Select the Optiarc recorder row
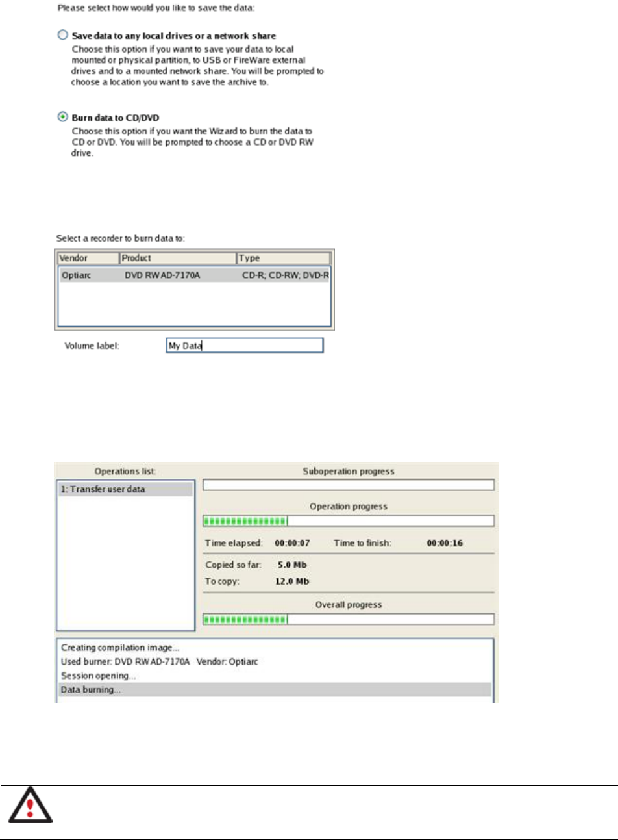Viewport: 618px width, 840px height. tap(194, 275)
